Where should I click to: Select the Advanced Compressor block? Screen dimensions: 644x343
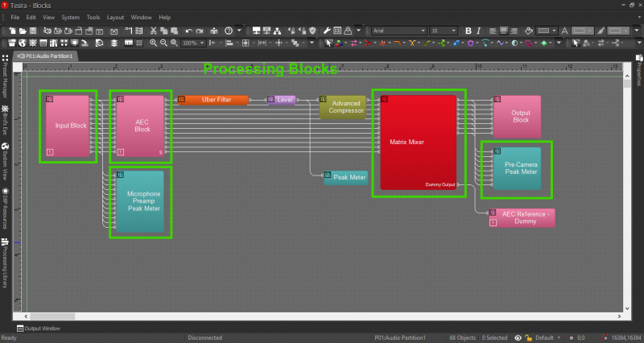click(343, 107)
